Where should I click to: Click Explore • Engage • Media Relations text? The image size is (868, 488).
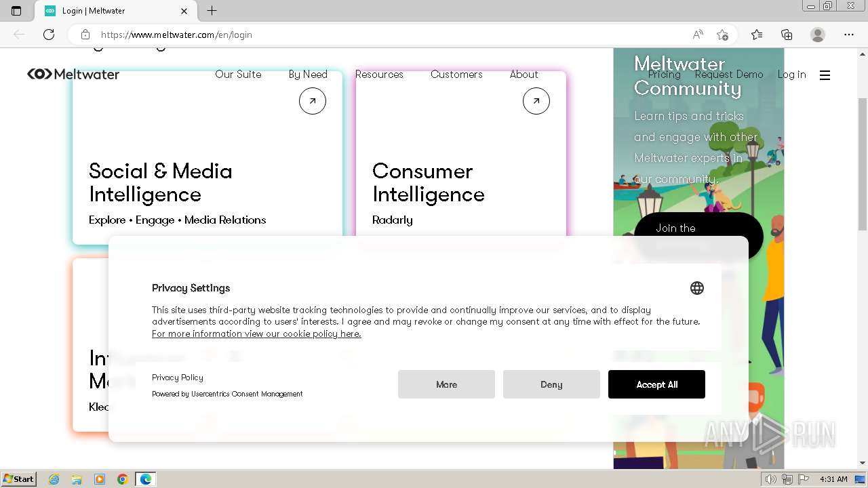[x=178, y=220]
